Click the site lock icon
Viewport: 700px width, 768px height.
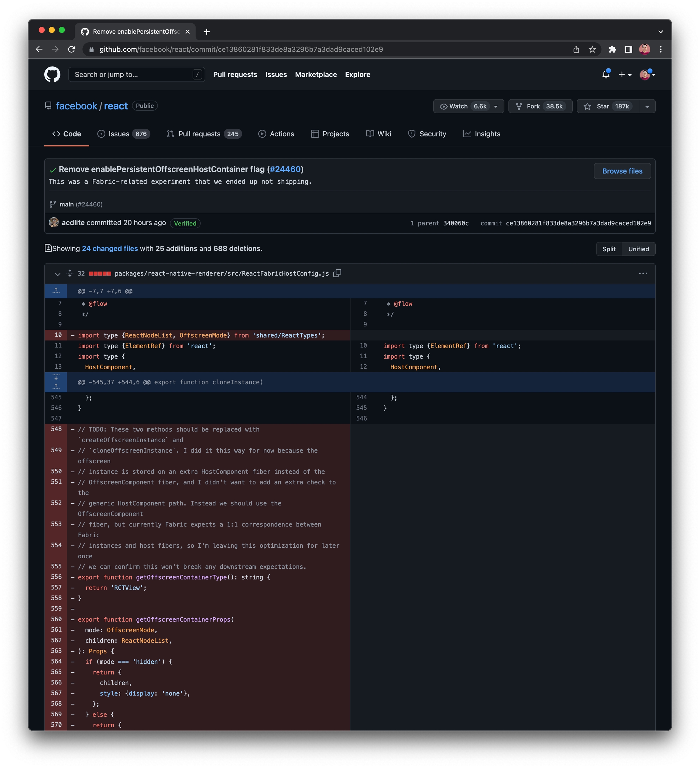pyautogui.click(x=91, y=50)
